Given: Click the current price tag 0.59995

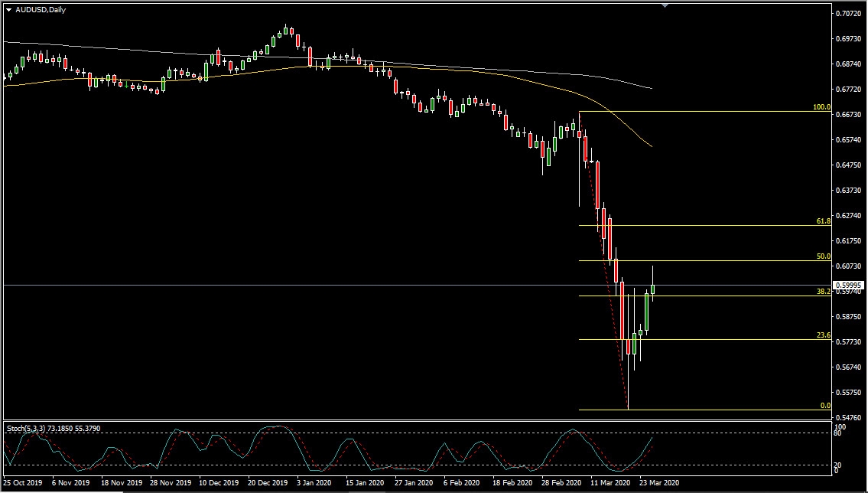Looking at the screenshot, I should pyautogui.click(x=849, y=286).
